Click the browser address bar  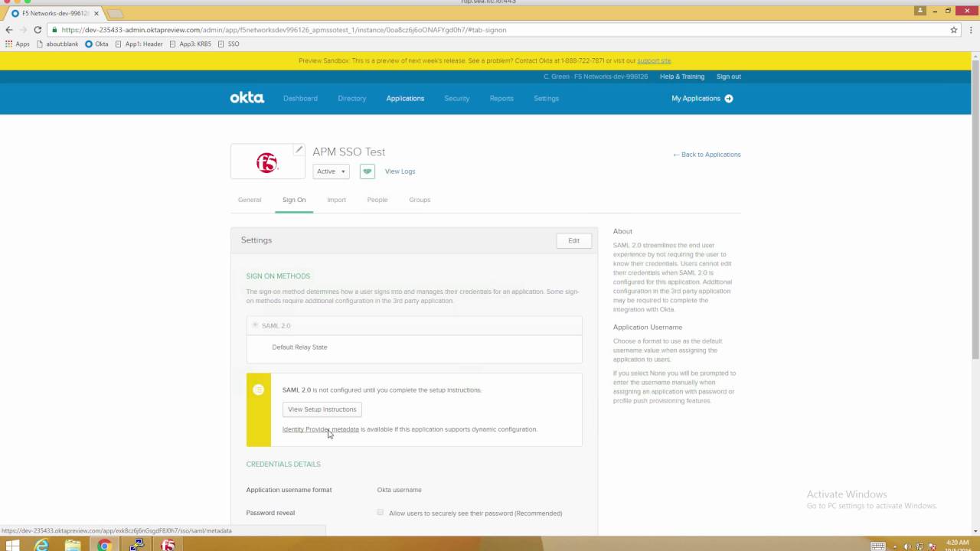(x=498, y=30)
